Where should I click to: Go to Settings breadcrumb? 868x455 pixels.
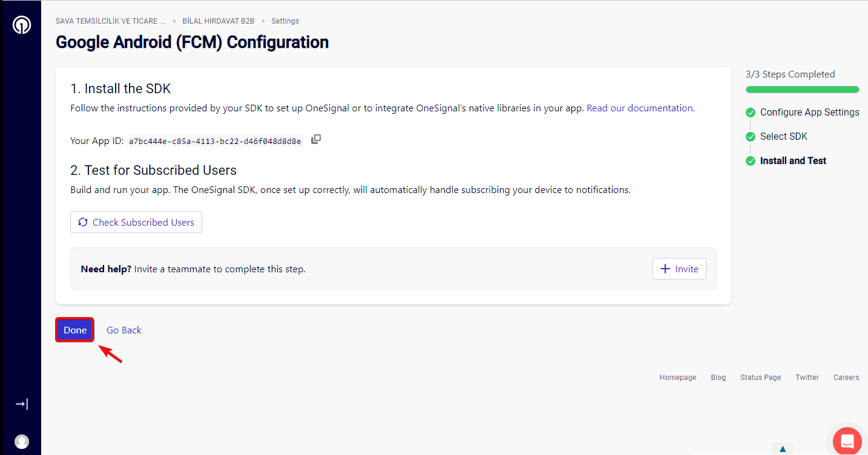tap(285, 21)
